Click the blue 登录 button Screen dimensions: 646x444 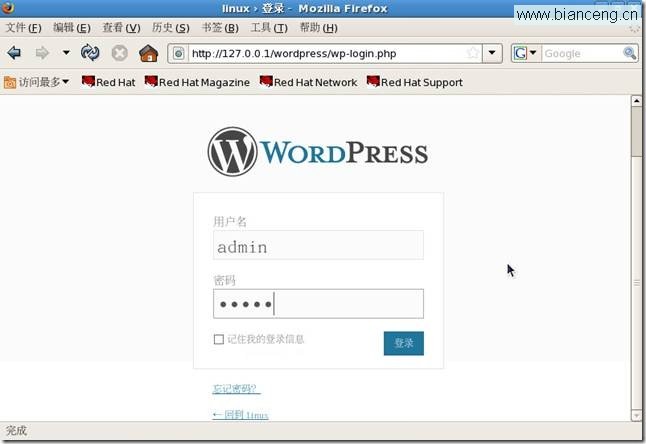(403, 343)
